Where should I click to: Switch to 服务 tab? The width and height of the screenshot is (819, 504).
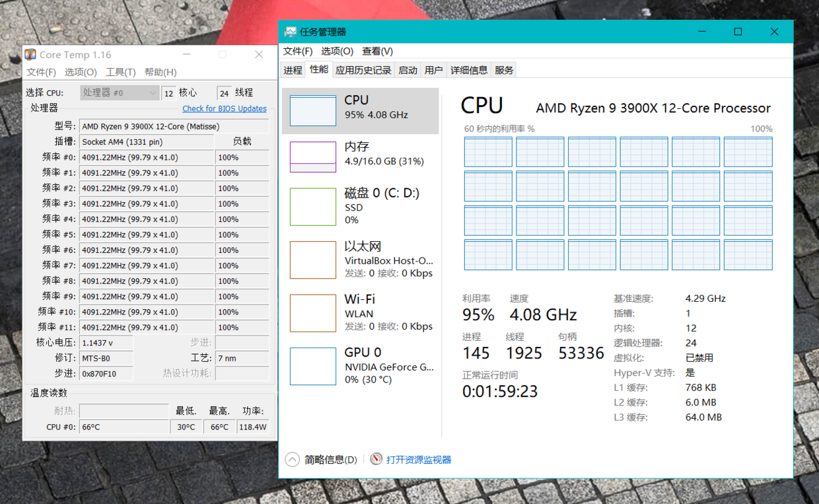coord(504,70)
